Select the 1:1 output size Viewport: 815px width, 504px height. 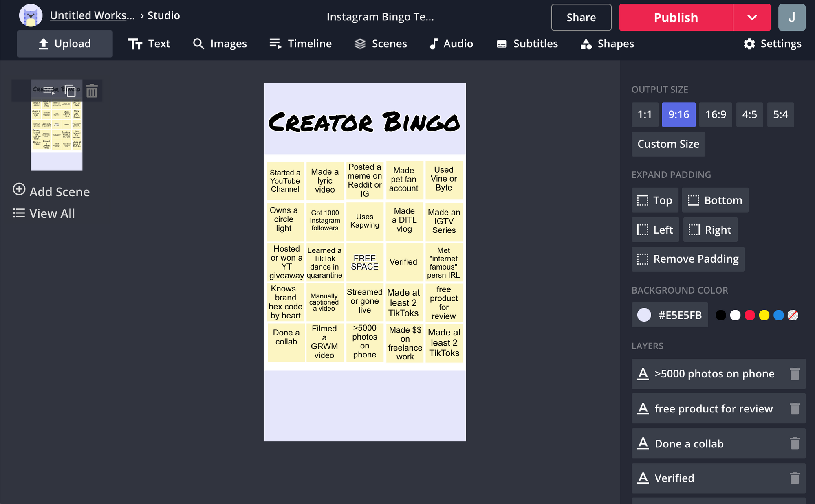point(645,115)
